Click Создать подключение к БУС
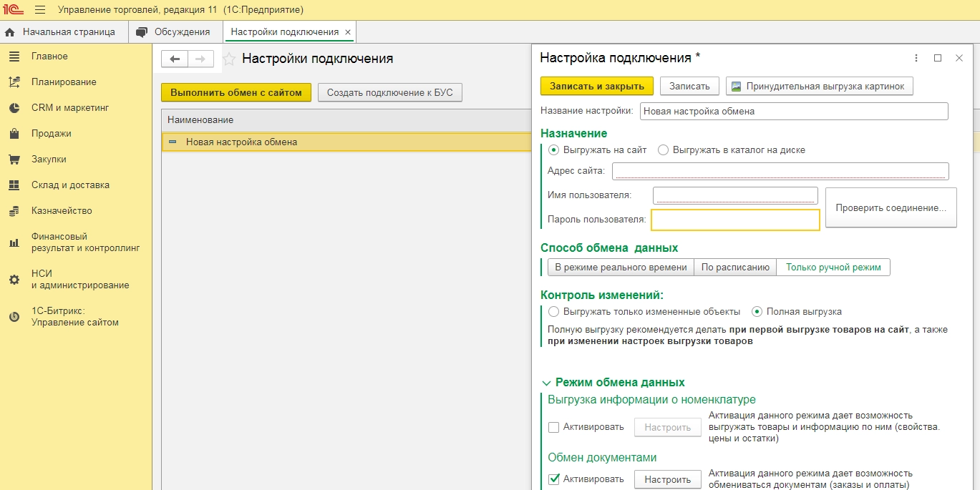 390,93
